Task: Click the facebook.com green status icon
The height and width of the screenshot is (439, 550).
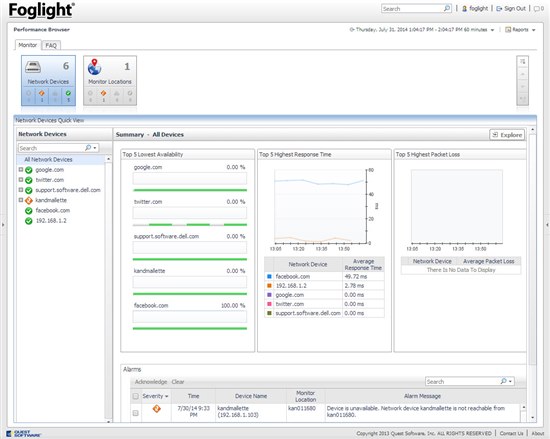Action: coord(29,211)
